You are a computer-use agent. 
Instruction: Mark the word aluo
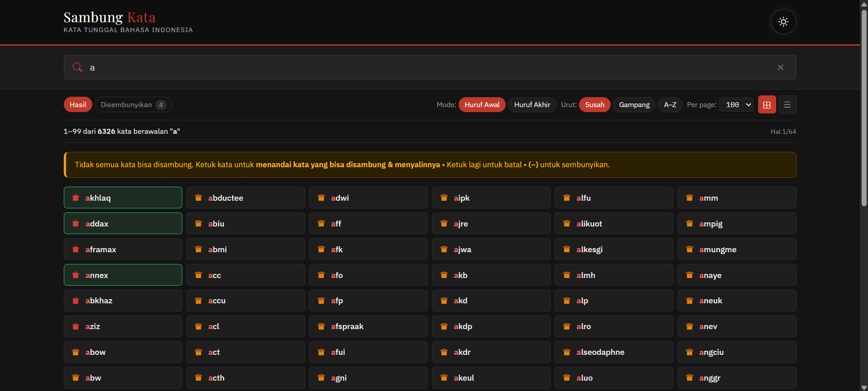tap(614, 378)
